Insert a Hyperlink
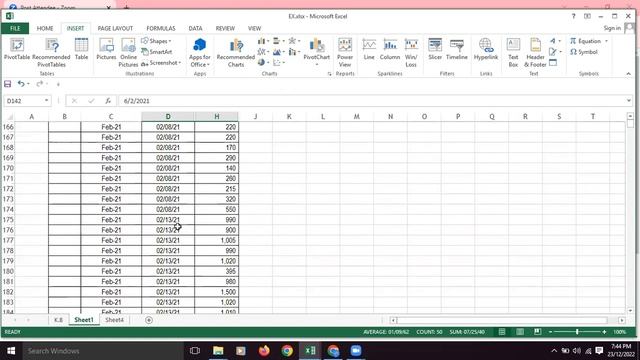Viewport: 640px width, 360px height. (x=486, y=49)
